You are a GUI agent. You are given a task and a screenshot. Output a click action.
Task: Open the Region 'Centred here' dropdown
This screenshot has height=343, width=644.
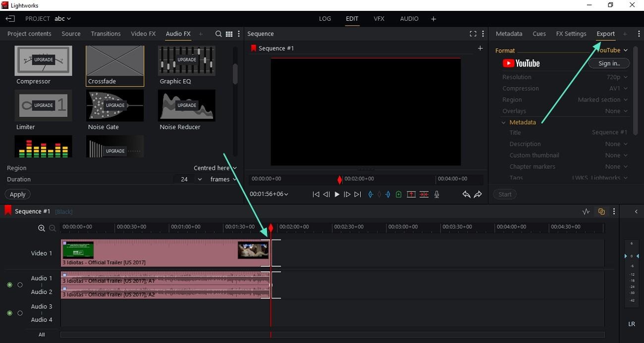(215, 168)
